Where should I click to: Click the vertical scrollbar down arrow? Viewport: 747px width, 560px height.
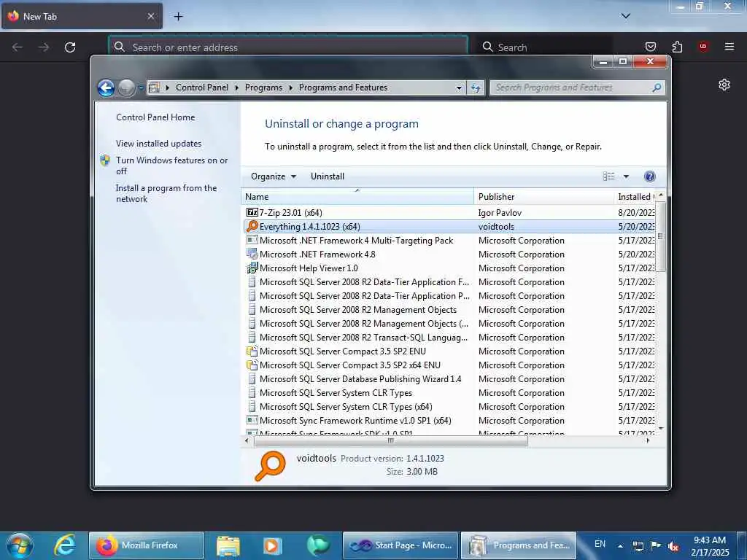(660, 429)
